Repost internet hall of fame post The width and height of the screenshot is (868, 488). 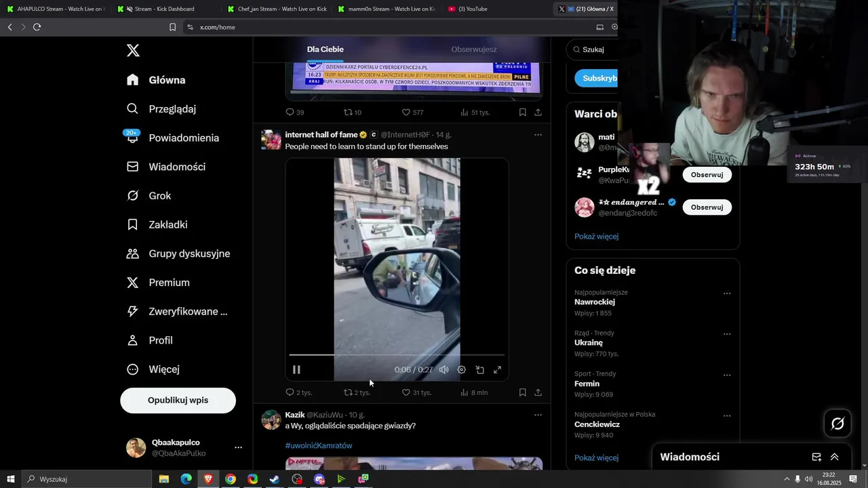(x=357, y=392)
